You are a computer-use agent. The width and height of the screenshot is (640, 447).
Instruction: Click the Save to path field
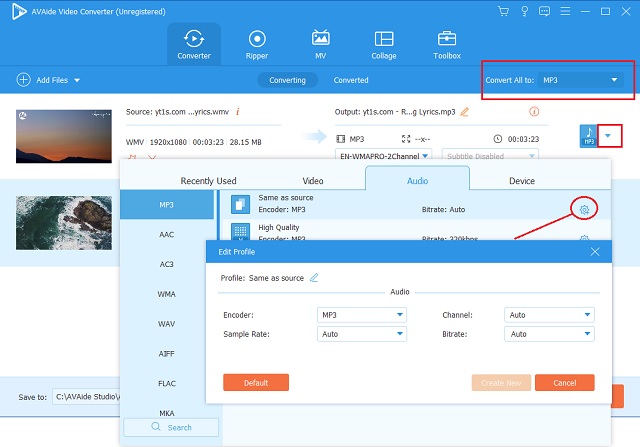[x=87, y=396]
